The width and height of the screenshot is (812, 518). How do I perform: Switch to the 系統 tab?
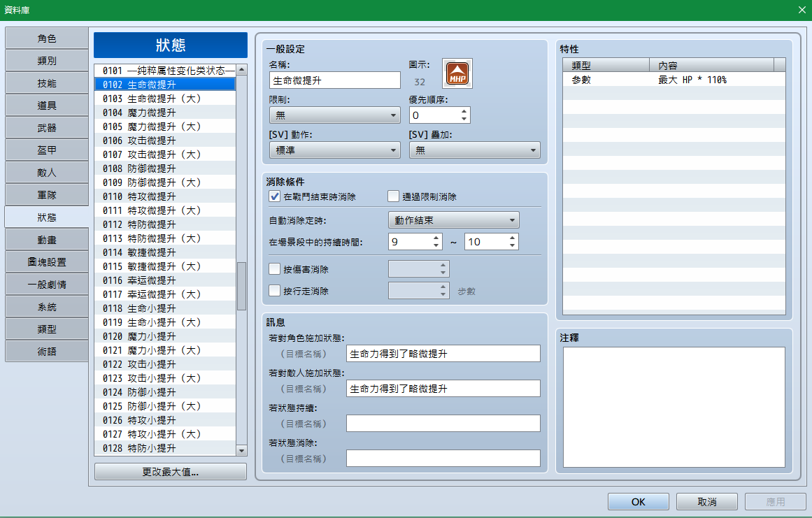pos(47,307)
